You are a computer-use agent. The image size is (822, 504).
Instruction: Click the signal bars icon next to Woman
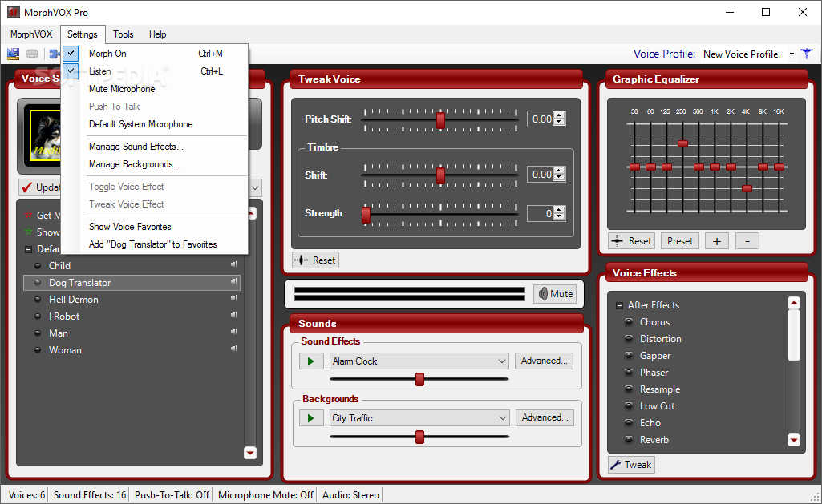tap(234, 349)
